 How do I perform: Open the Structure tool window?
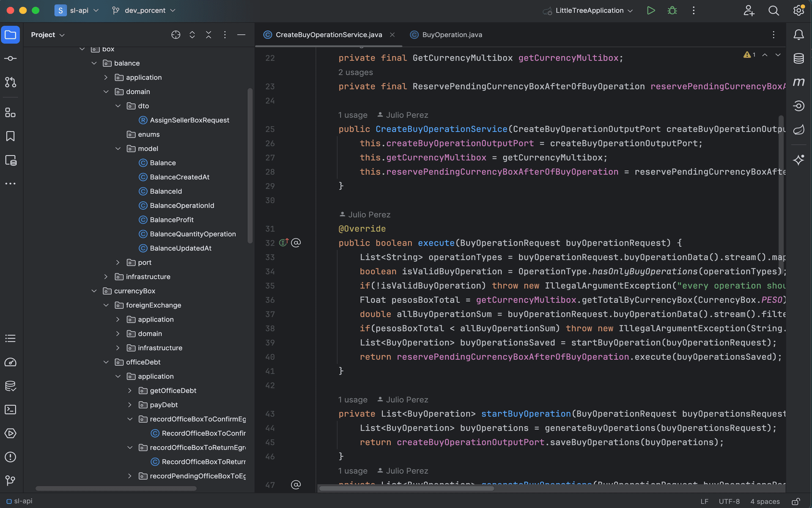[11, 113]
